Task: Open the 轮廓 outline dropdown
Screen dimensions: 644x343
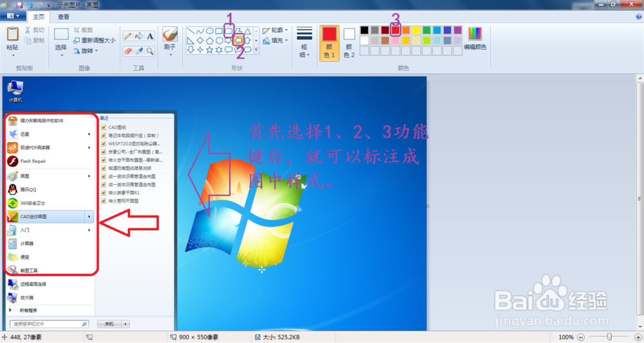Action: tap(275, 30)
